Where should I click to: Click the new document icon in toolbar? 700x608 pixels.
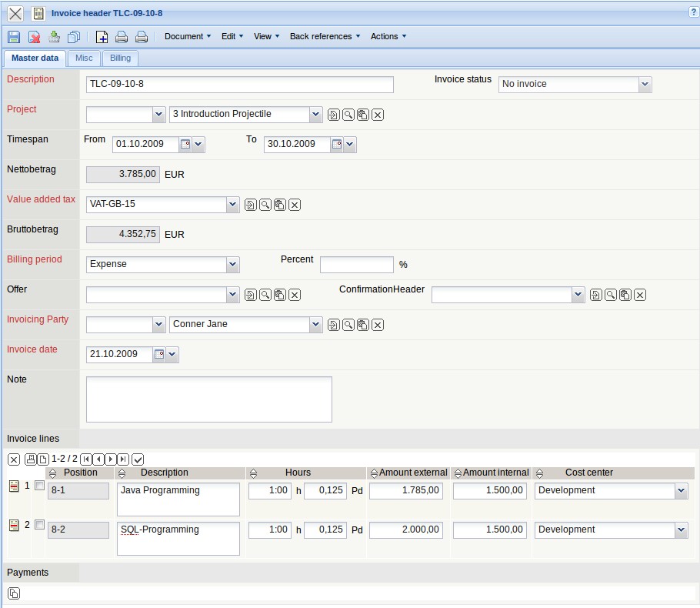coord(102,37)
